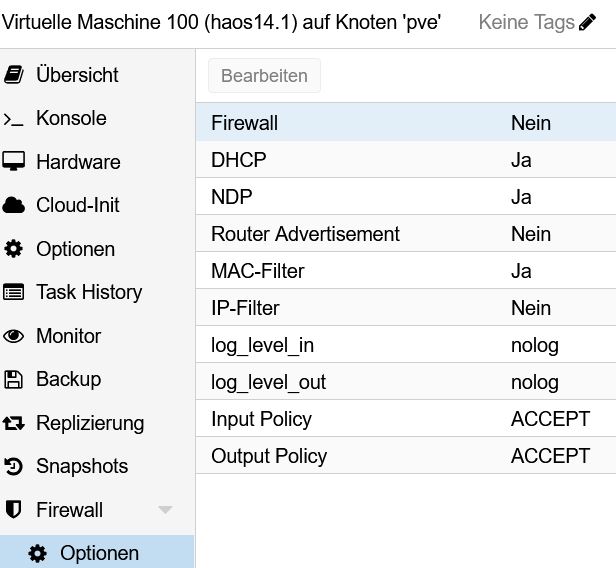The height and width of the screenshot is (568, 616).
Task: Select the Input Policy ACCEPT row
Action: point(406,419)
